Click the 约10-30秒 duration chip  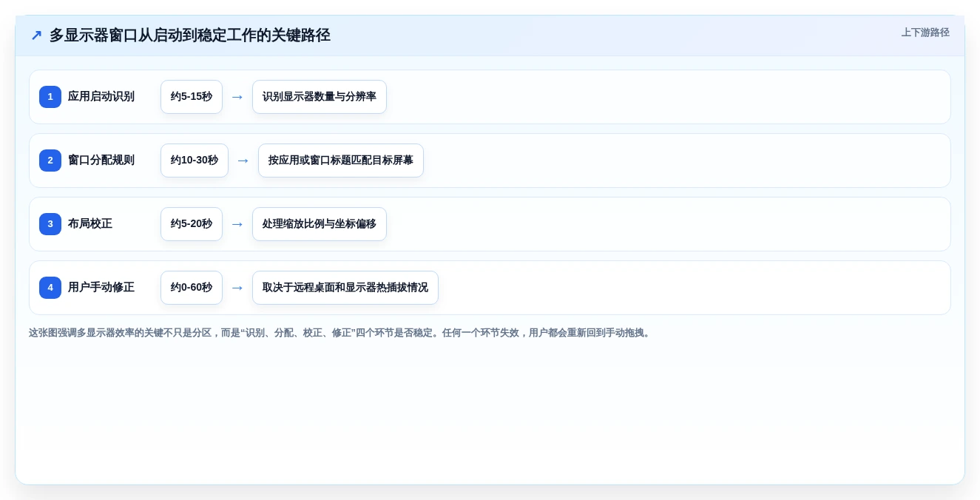195,161
